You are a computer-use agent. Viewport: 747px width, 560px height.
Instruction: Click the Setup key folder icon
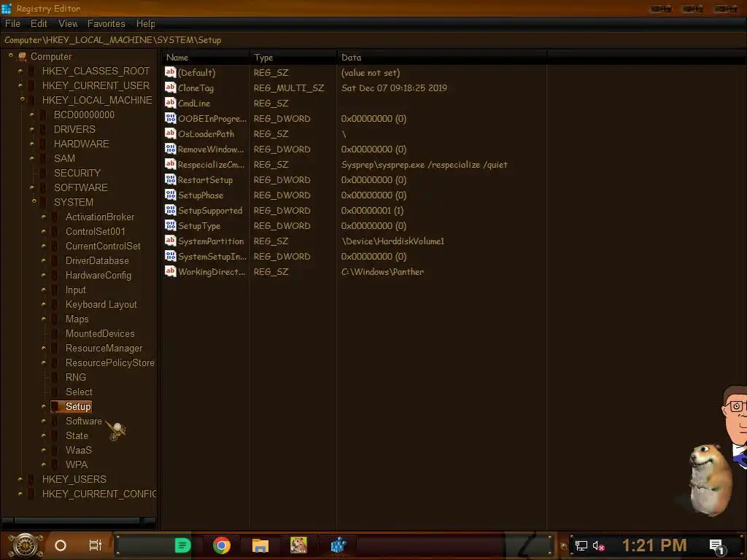point(55,406)
